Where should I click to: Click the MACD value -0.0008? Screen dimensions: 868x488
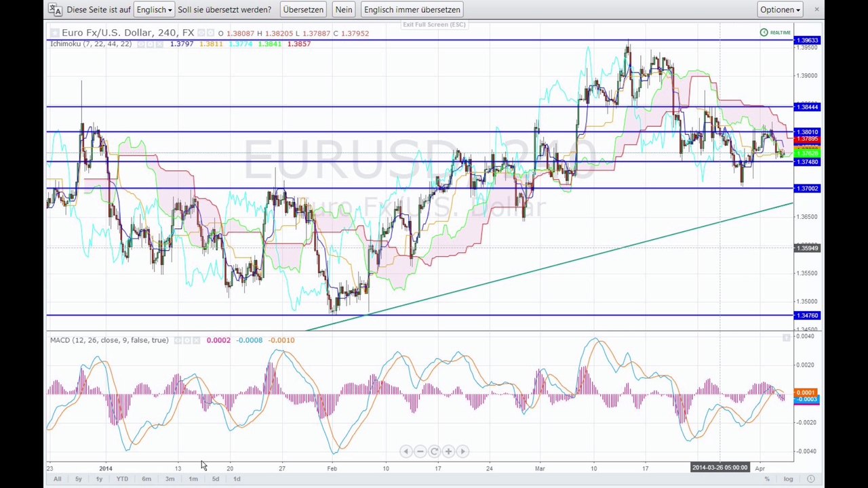coord(250,340)
